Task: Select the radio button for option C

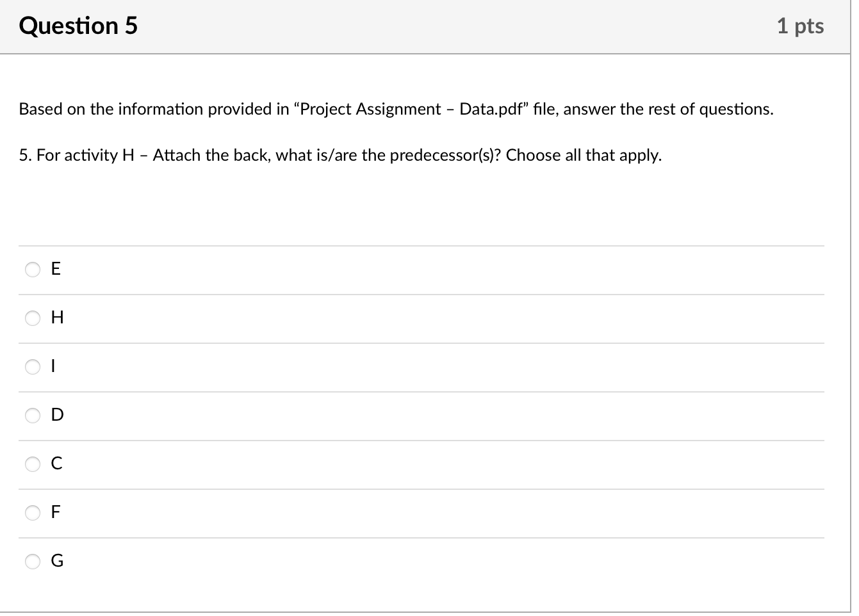Action: click(x=32, y=464)
